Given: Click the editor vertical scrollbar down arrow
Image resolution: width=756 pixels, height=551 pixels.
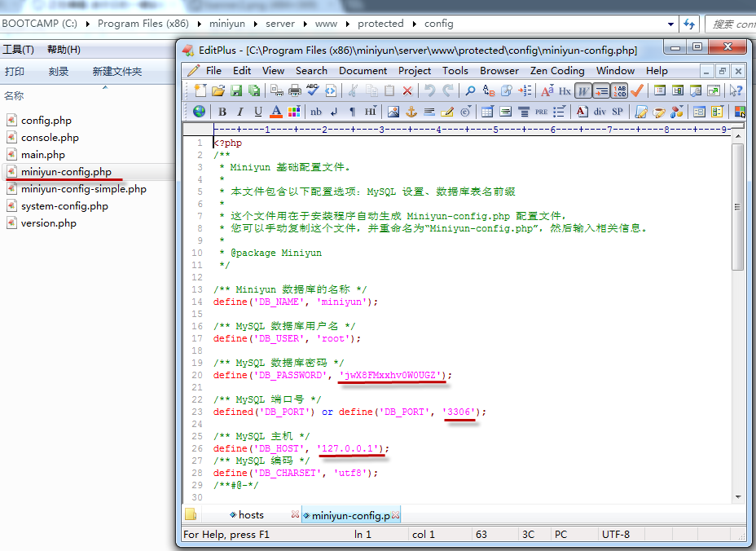Looking at the screenshot, I should pos(738,496).
